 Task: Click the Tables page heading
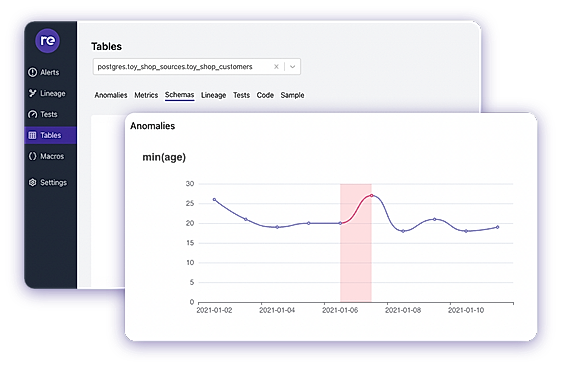tap(106, 46)
